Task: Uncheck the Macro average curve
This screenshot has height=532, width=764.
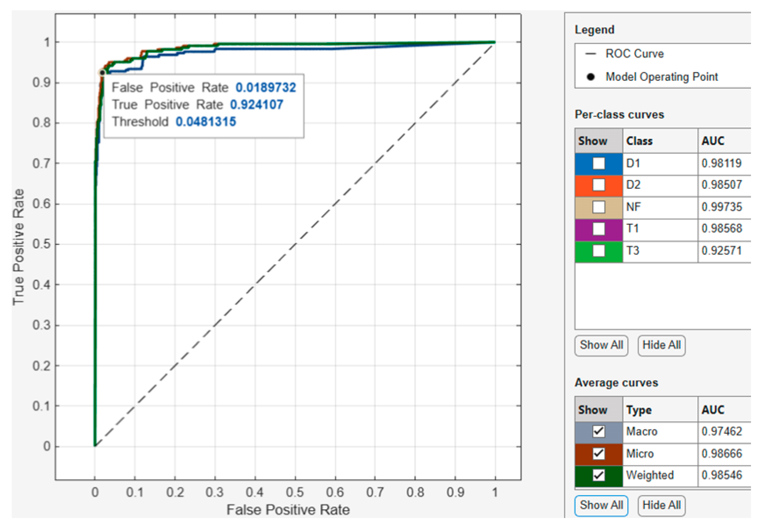Action: 598,431
